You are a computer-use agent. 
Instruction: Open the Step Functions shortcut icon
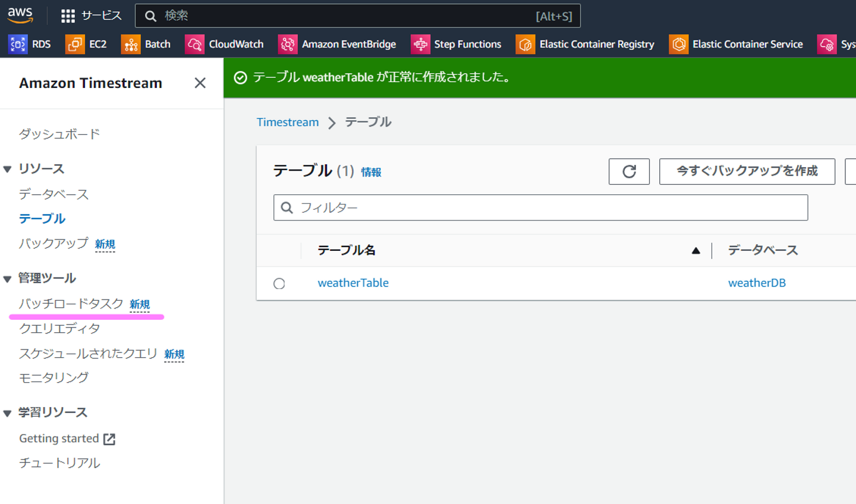click(x=420, y=44)
